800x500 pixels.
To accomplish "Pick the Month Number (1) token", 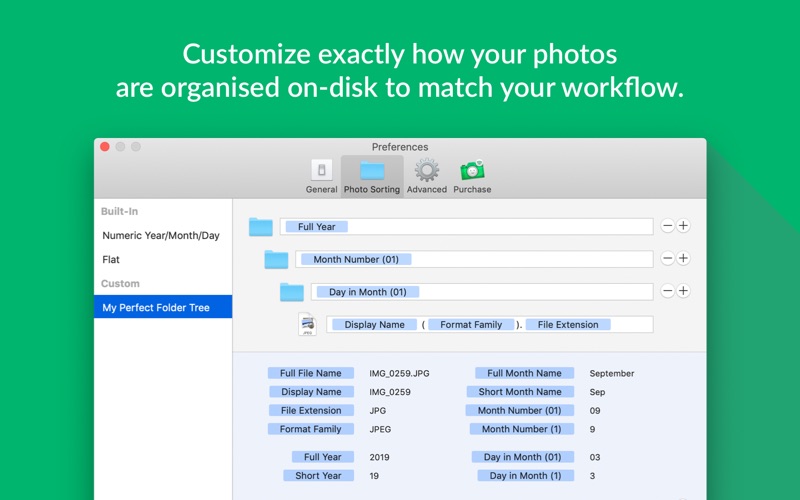I will click(x=521, y=429).
